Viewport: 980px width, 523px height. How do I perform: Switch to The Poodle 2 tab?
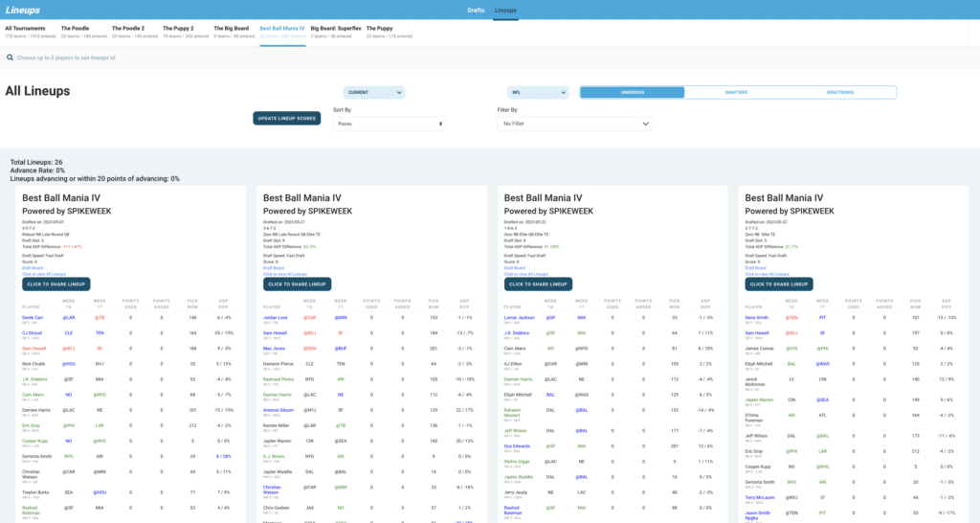[134, 32]
